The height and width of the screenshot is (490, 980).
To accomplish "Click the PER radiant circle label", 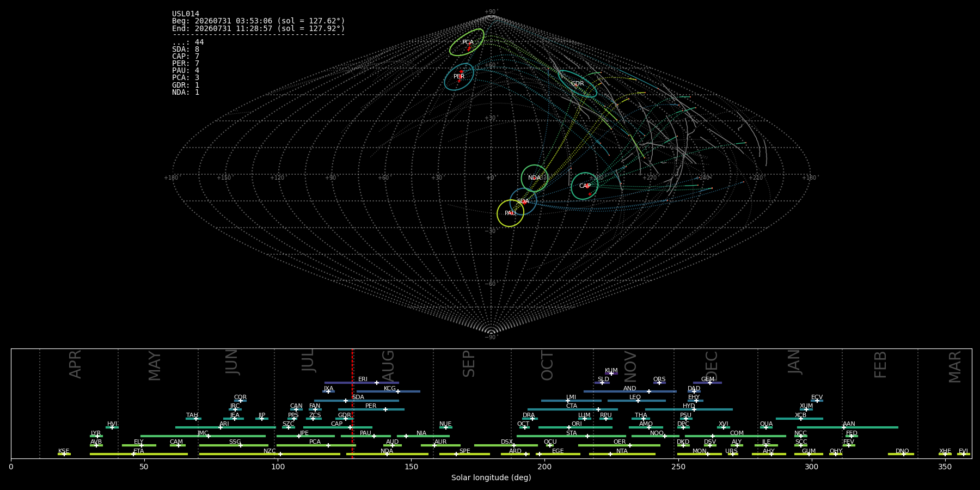I will (459, 77).
